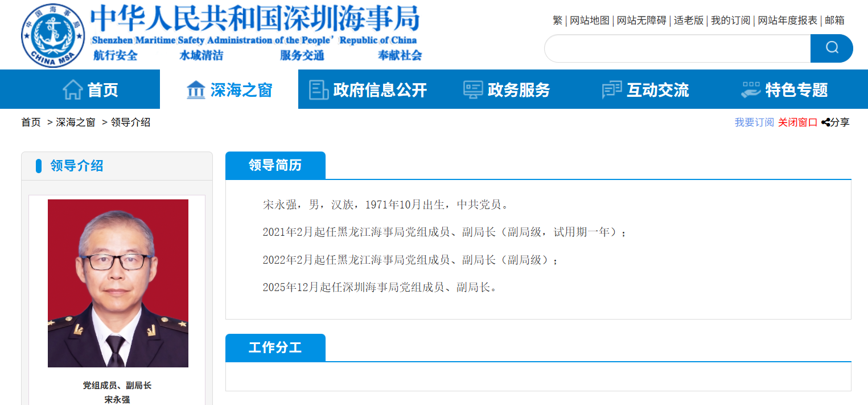The image size is (868, 405).
Task: Click the document icon for 政府信息公开
Action: tap(318, 89)
